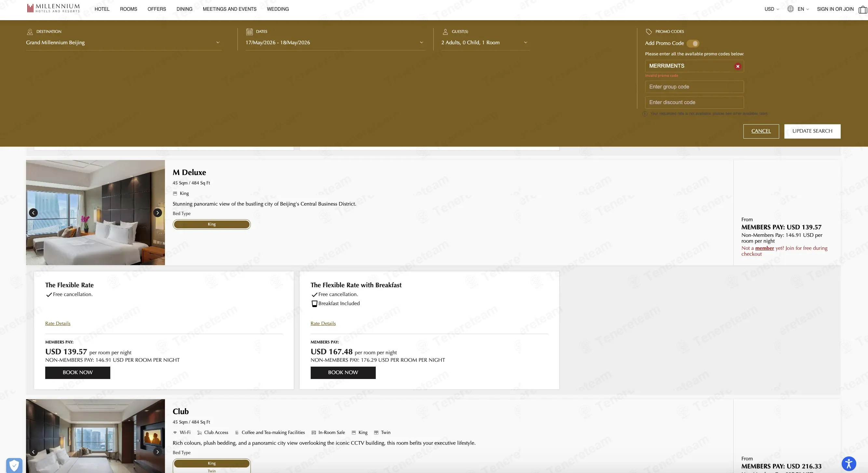The width and height of the screenshot is (868, 473).
Task: Open Rate Details for Flexible Rate with Breakfast
Action: (x=323, y=323)
